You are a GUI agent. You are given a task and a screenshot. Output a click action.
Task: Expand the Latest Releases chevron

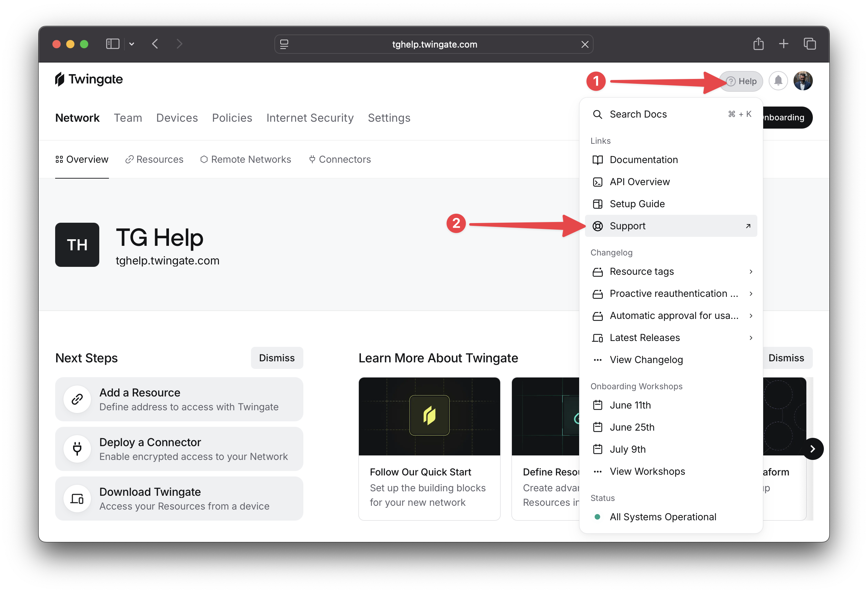751,338
